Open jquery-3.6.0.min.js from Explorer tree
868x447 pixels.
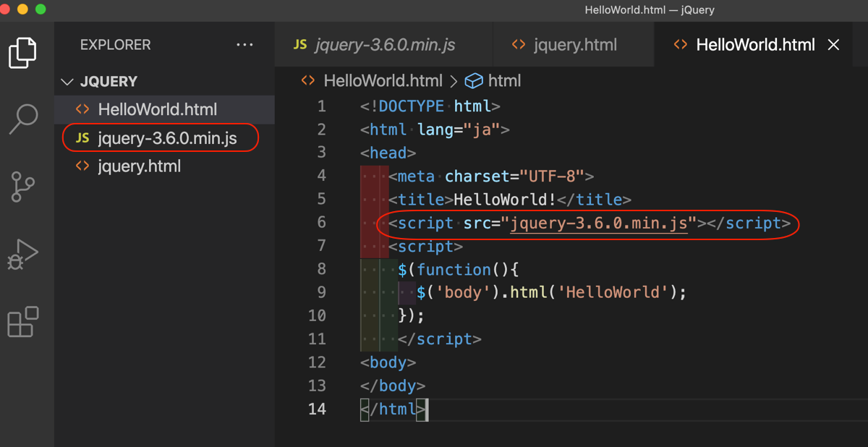pos(165,138)
